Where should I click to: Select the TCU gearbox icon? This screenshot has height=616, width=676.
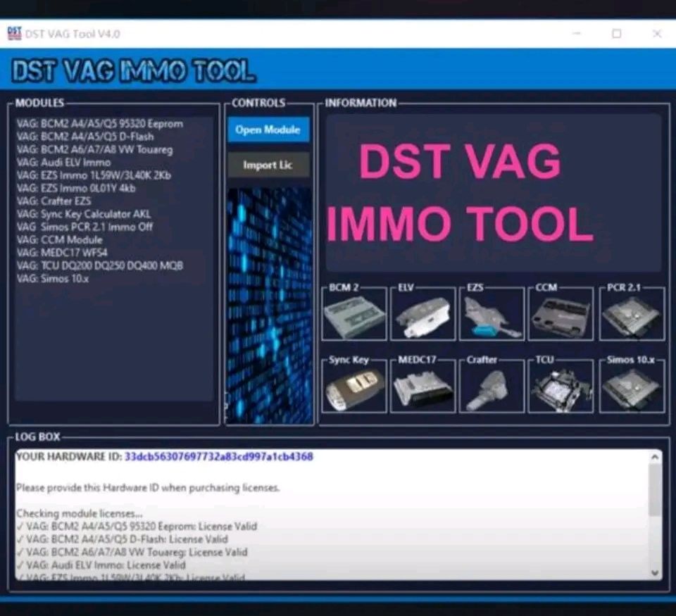561,389
